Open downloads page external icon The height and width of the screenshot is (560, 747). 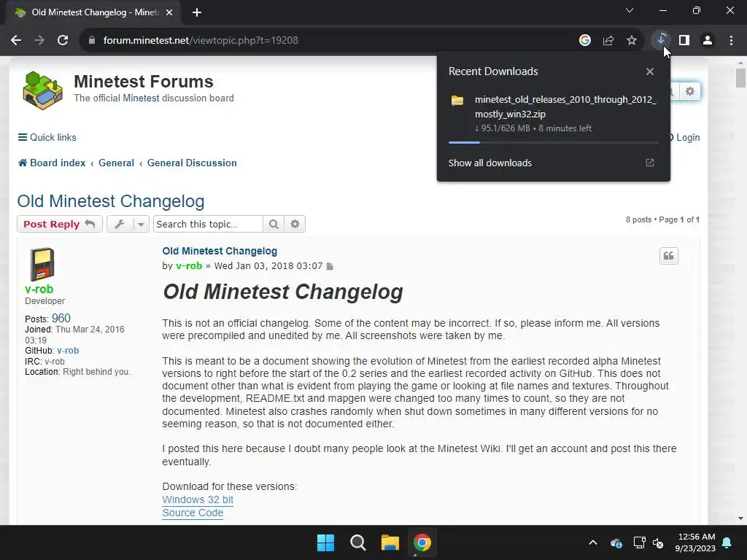click(650, 163)
